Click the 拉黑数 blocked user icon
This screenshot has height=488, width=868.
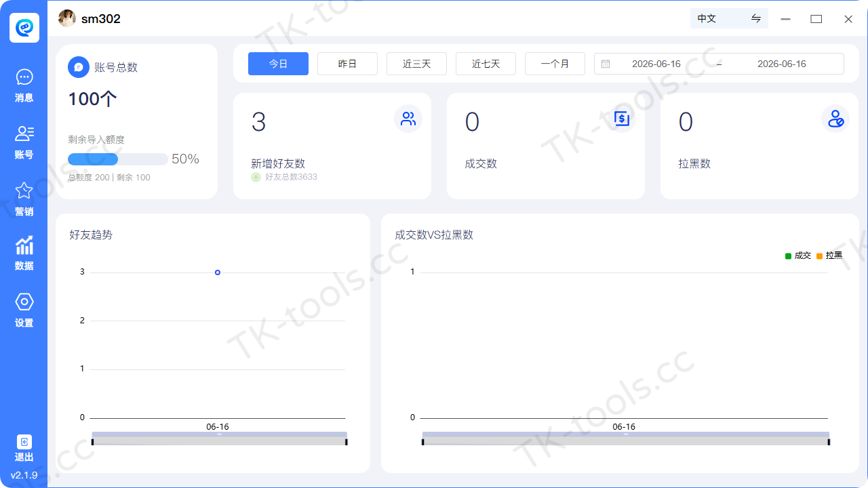[x=835, y=119]
